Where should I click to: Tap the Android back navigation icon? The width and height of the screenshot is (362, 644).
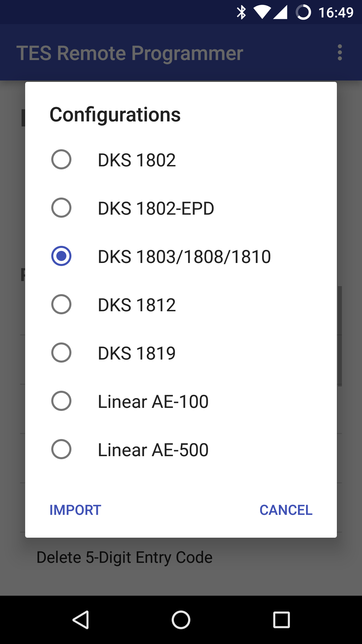pos(81,620)
